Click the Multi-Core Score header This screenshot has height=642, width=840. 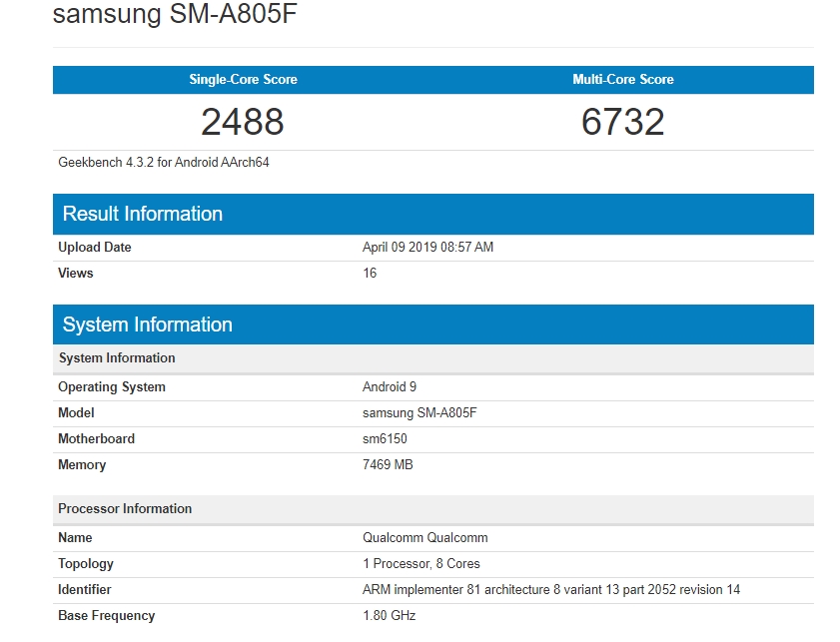pos(622,80)
